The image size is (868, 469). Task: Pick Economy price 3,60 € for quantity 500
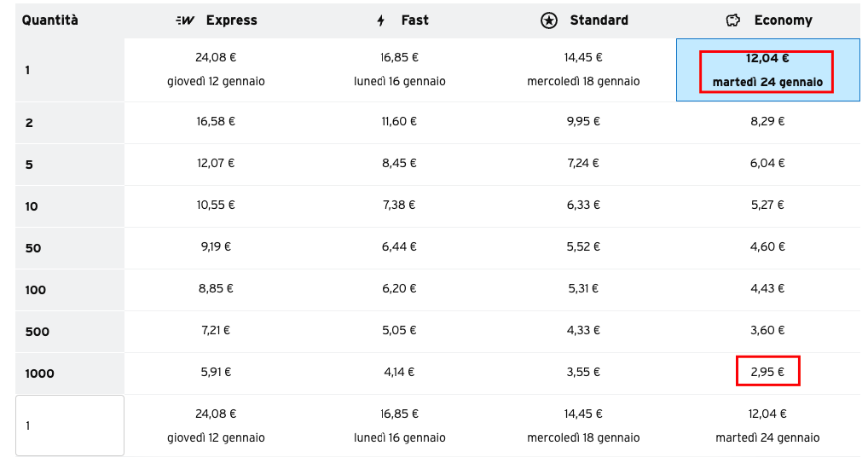coord(767,330)
